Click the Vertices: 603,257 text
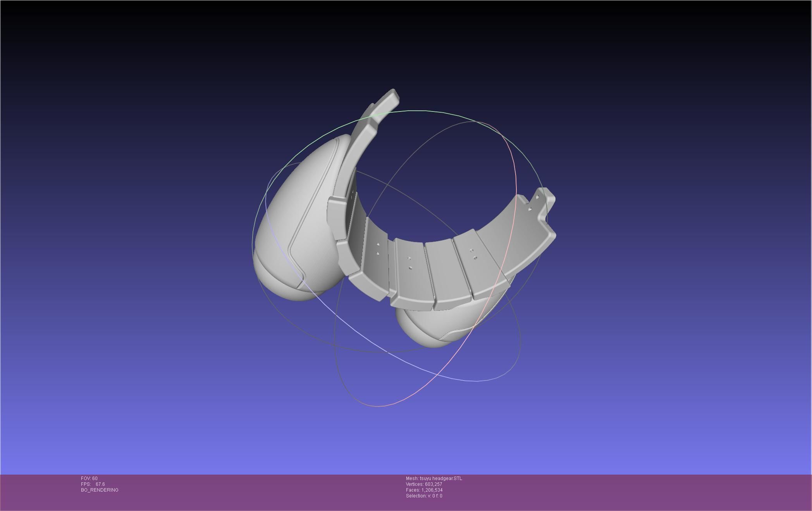Screen dimensions: 812x511 [x=424, y=484]
